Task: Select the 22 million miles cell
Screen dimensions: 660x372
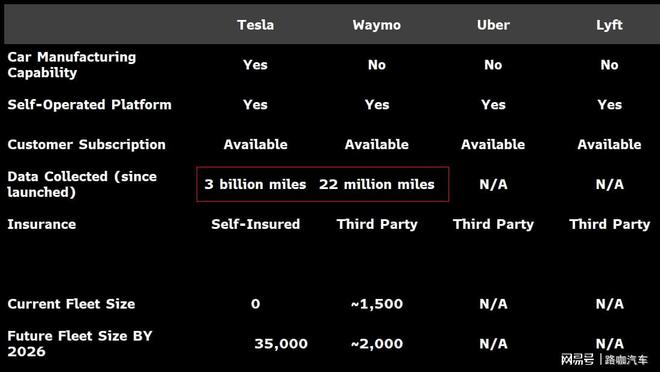Action: tap(377, 184)
